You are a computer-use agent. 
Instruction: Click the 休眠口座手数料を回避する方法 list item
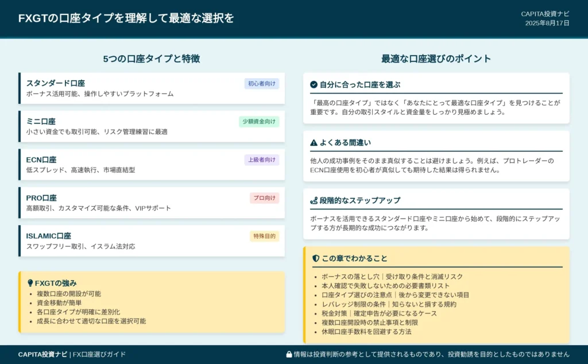point(366,331)
